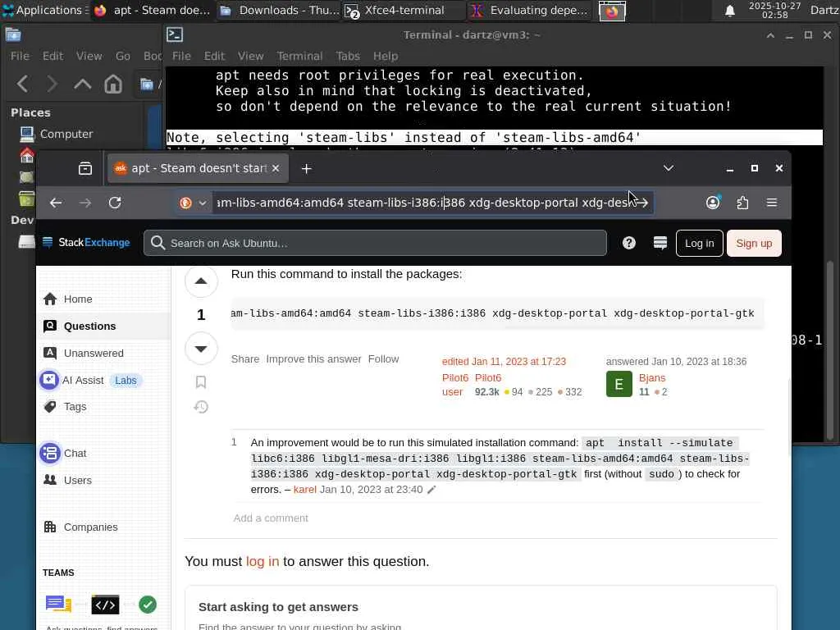Open Firefox View tab icon

pyautogui.click(x=85, y=169)
